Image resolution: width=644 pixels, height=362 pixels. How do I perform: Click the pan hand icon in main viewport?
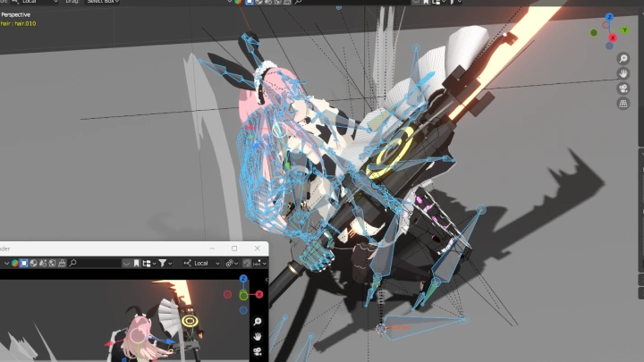623,73
